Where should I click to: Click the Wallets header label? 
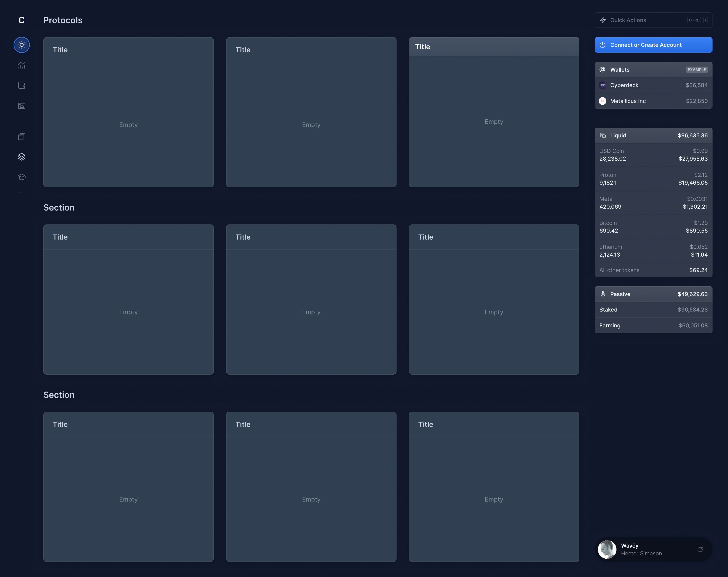(620, 70)
